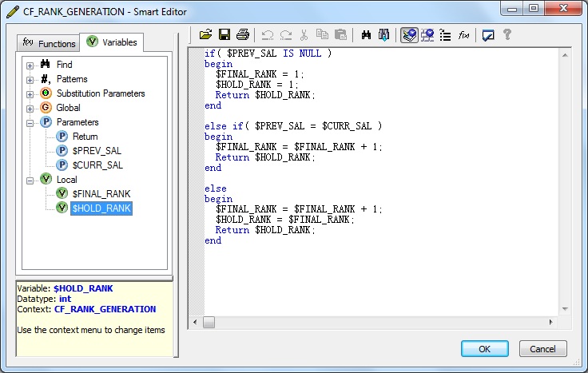Select the $FINAL_RANK local variable
This screenshot has height=373, width=588.
tap(101, 194)
